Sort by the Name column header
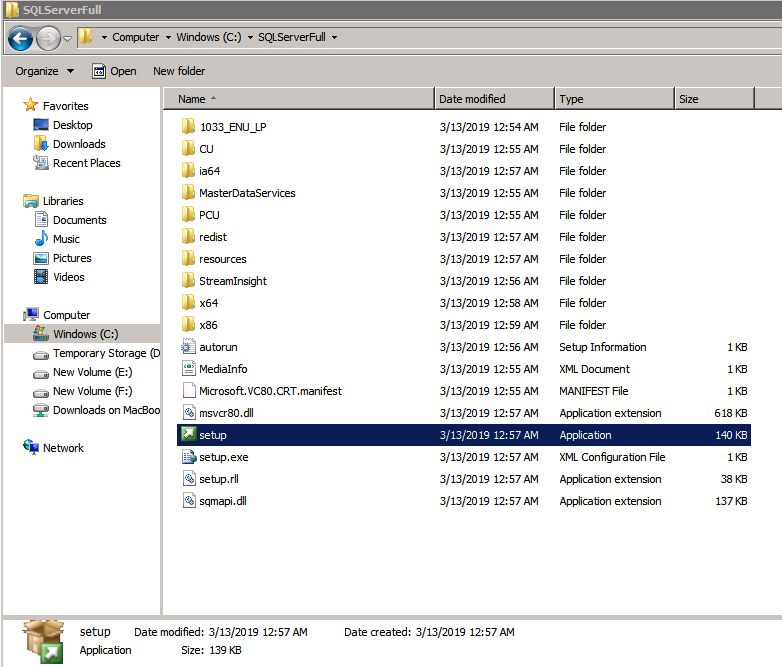This screenshot has height=667, width=782. pyautogui.click(x=299, y=99)
